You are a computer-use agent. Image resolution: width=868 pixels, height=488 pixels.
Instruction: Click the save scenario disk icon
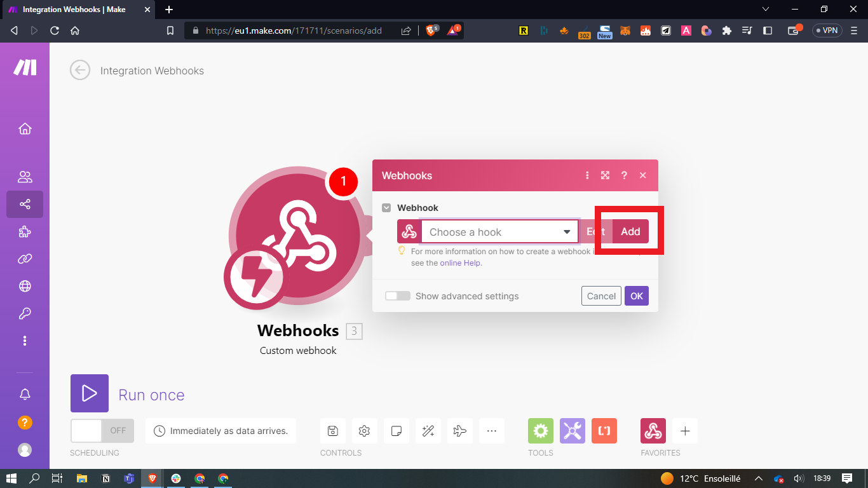332,431
